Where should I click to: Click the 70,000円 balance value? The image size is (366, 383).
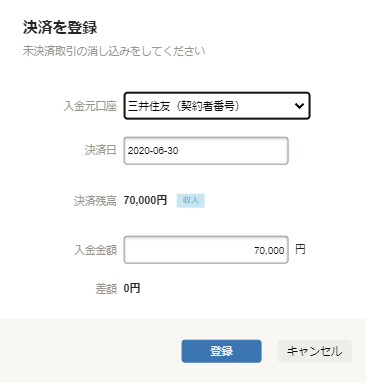pos(145,200)
